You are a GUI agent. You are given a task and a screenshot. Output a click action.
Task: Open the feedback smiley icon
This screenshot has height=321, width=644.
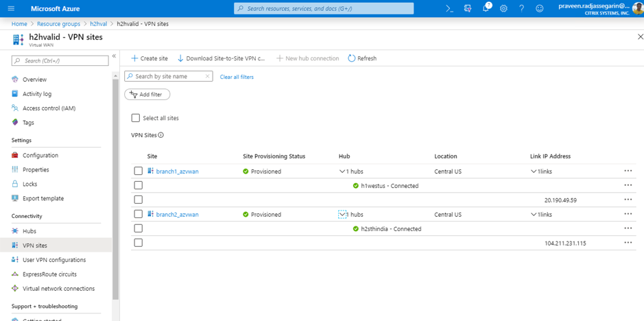[x=540, y=8]
